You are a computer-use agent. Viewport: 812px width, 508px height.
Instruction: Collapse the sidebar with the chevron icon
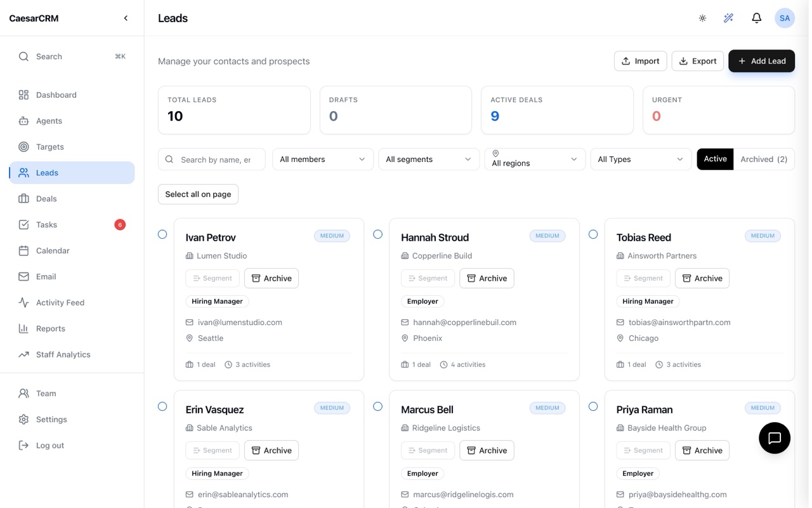(x=126, y=18)
